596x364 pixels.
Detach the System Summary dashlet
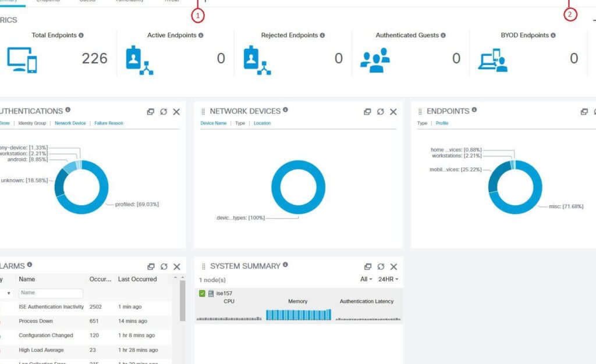368,267
